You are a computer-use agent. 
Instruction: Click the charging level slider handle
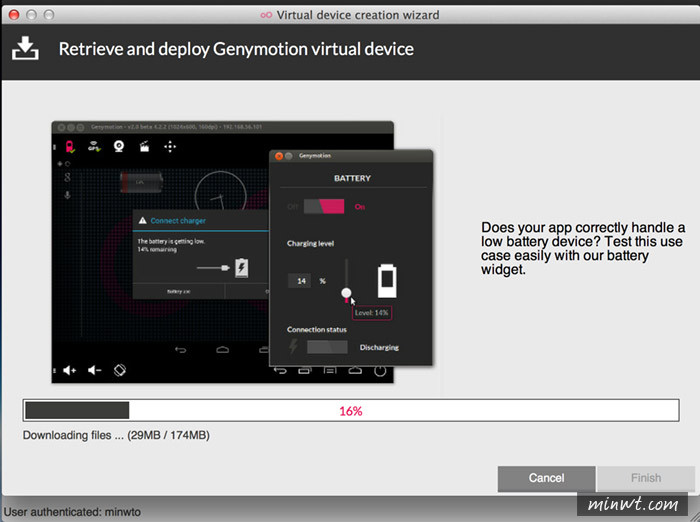346,293
